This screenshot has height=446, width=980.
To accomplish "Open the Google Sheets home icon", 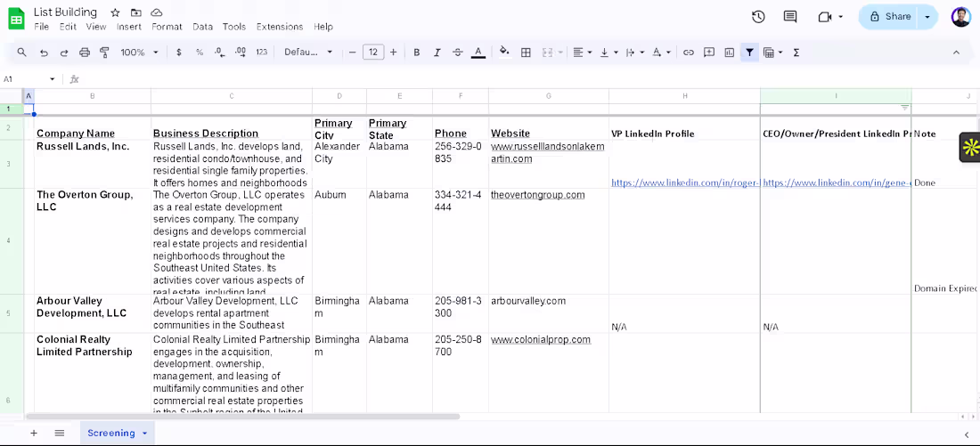I will click(x=16, y=19).
